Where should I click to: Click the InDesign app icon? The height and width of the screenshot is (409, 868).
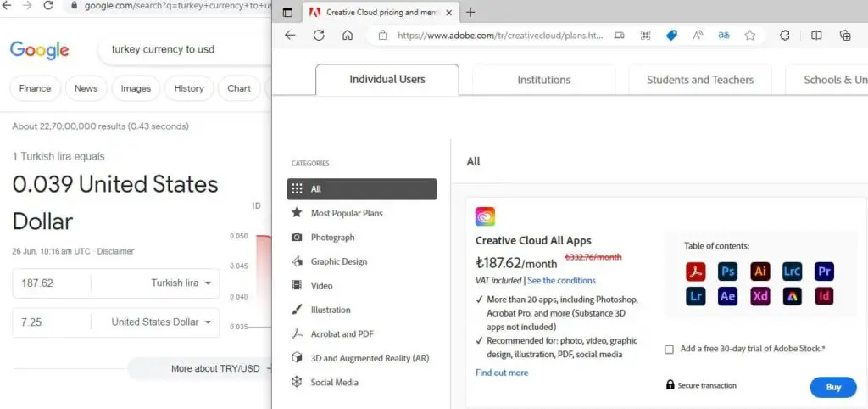point(824,297)
